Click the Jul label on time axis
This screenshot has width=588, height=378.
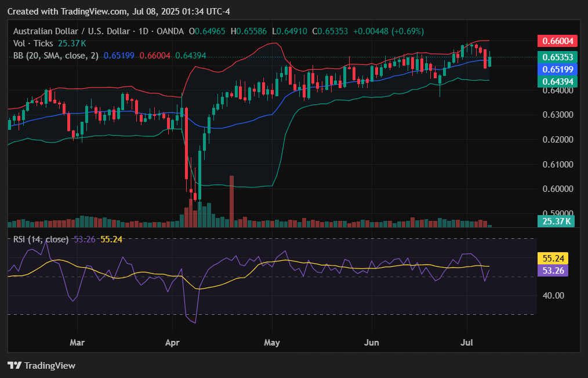[x=467, y=343]
